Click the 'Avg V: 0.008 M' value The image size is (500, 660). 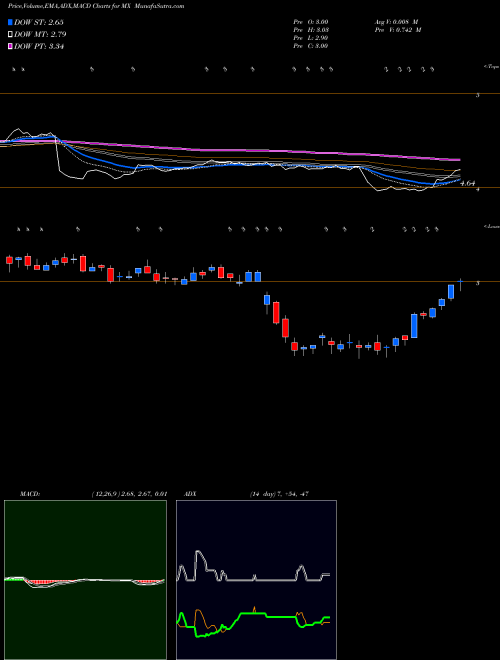(396, 22)
